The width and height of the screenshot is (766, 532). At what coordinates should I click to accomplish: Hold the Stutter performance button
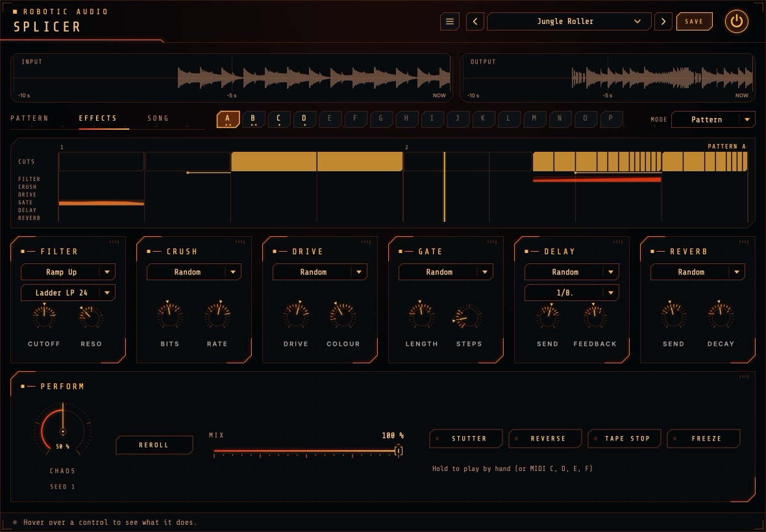(466, 439)
